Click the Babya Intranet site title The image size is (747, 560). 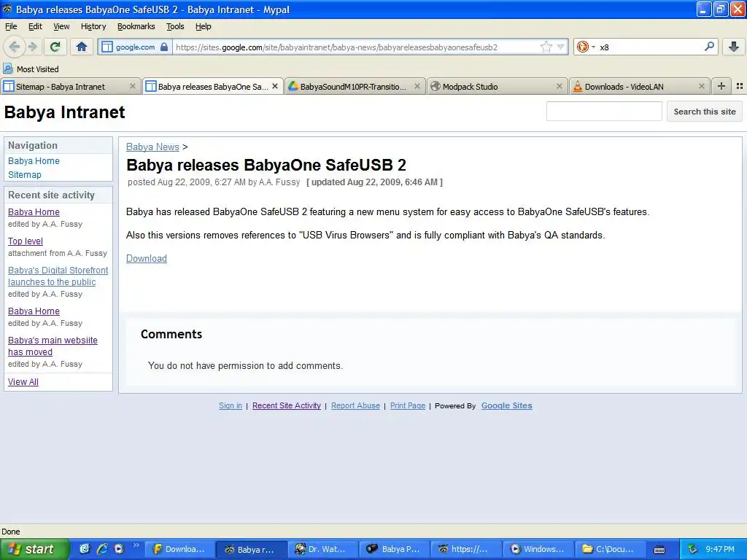[64, 112]
